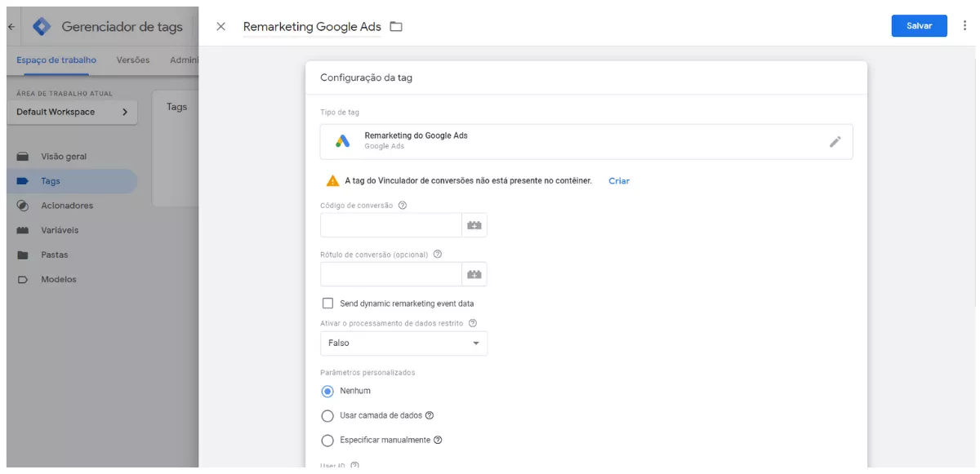
Task: Open variable picker for Rótulo de conversão
Action: click(474, 274)
